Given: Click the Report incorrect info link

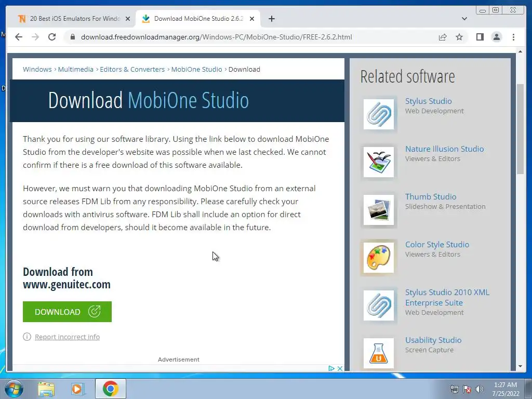Looking at the screenshot, I should pyautogui.click(x=67, y=337).
